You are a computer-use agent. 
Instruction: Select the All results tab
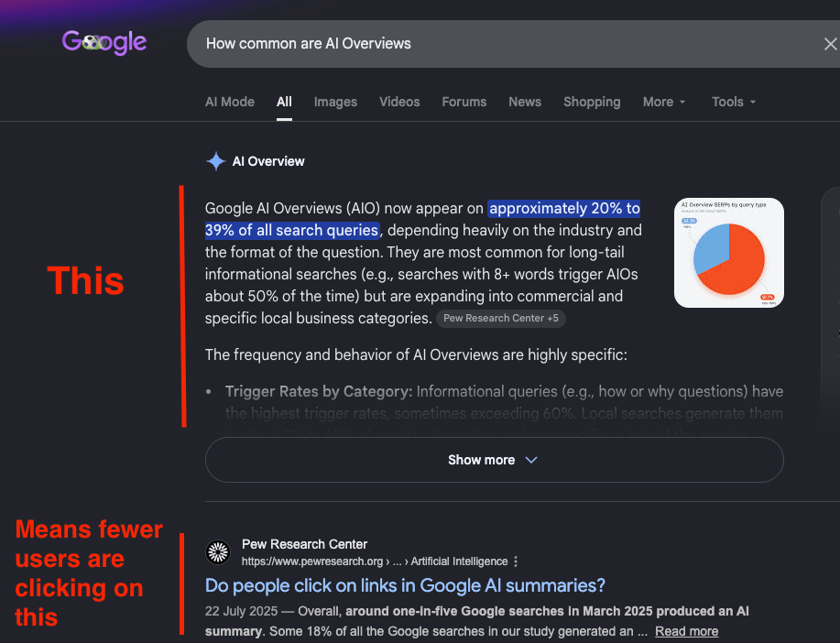tap(284, 102)
